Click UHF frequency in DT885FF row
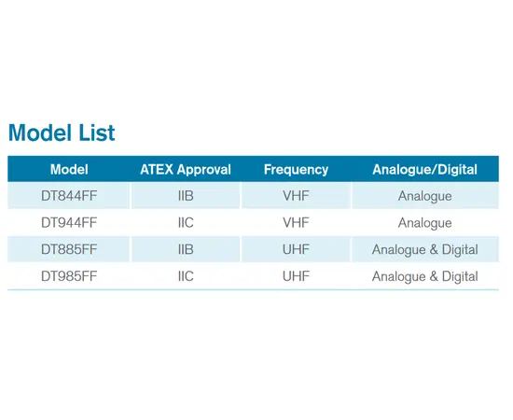The width and height of the screenshot is (513, 420). (x=296, y=250)
